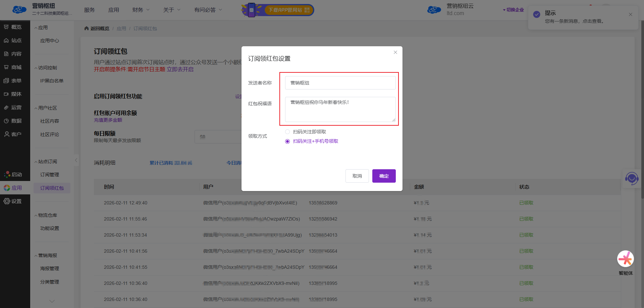Open 切换企业 enterprise switcher
Screen dimensions: 644x308
pyautogui.click(x=513, y=10)
